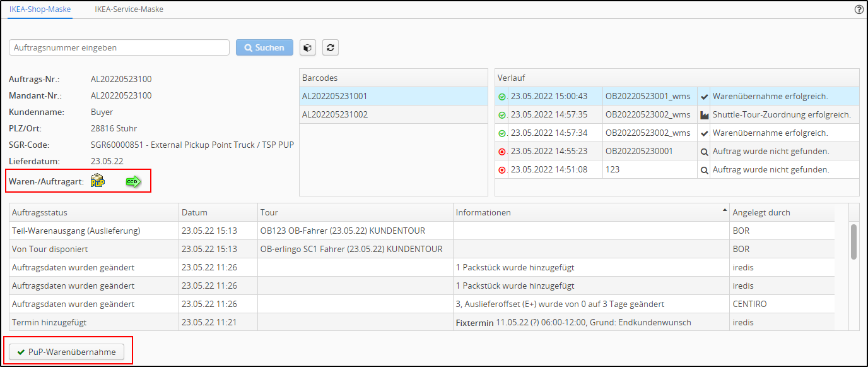Screen dimensions: 868x367
Task: Click the Verlauf panel header
Action: point(677,78)
